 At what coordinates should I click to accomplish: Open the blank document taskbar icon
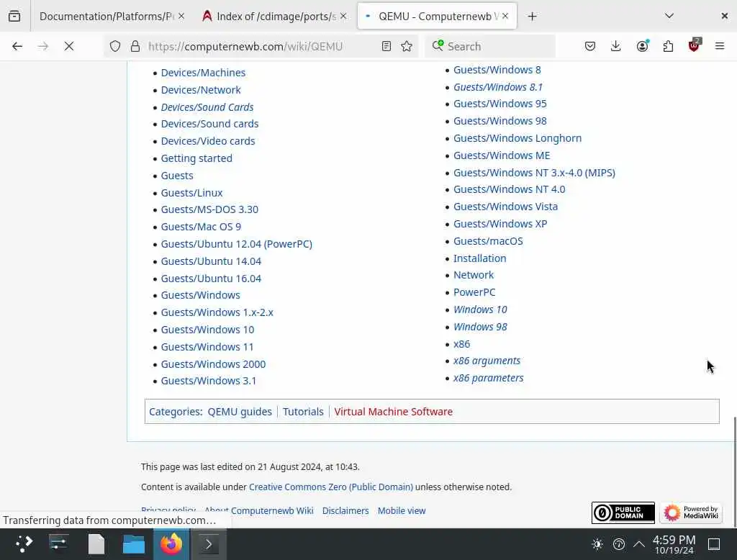click(x=96, y=544)
